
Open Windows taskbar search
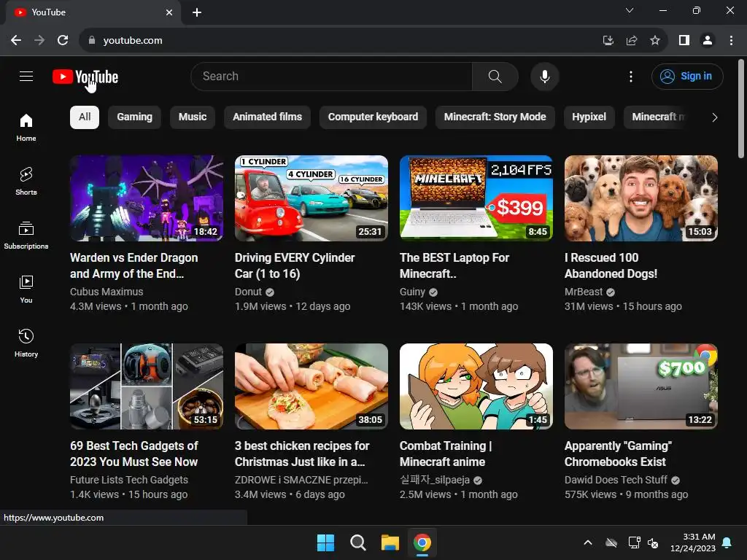coord(357,542)
